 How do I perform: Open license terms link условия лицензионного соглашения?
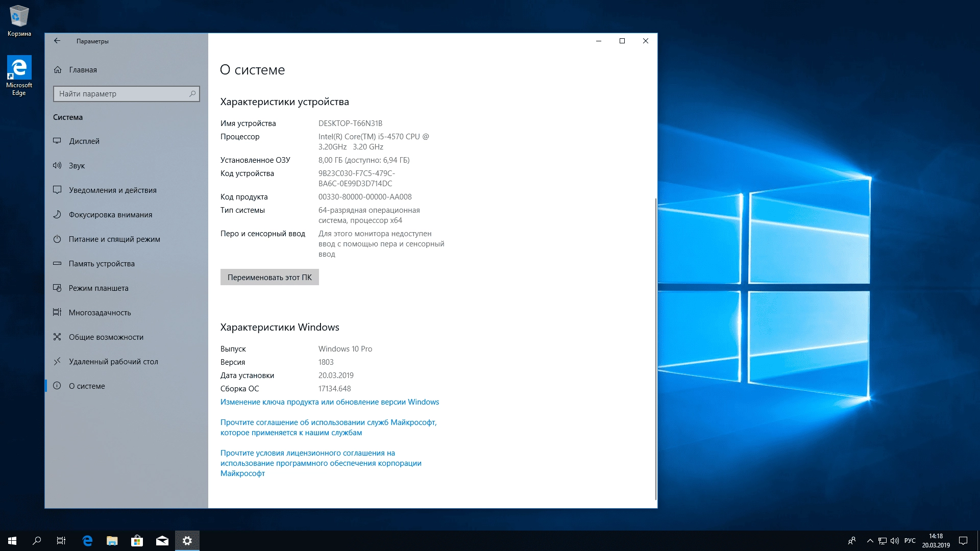click(x=321, y=463)
